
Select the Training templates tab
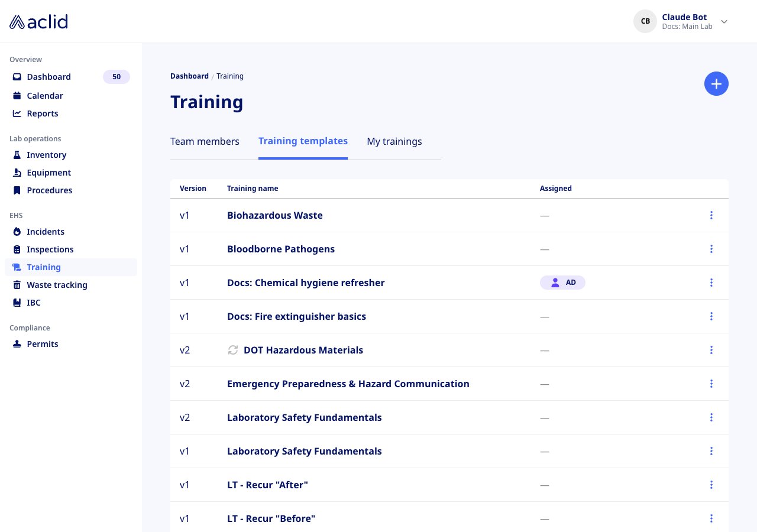(303, 141)
